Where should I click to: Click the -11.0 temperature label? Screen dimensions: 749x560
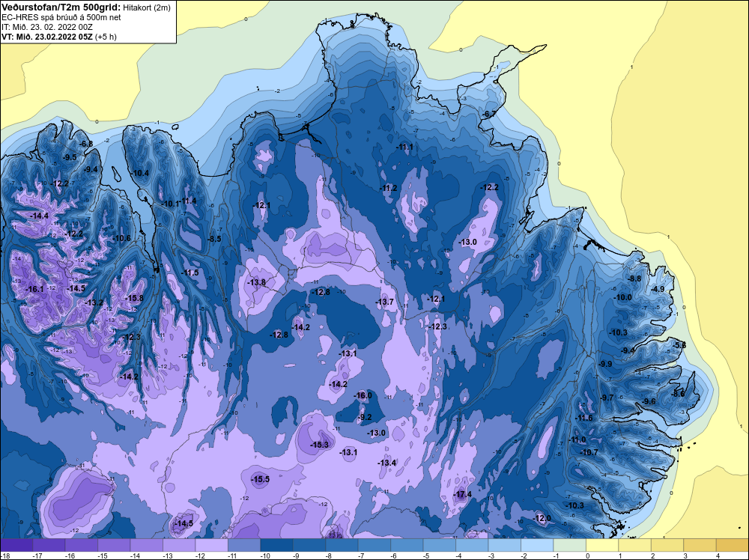coord(577,439)
